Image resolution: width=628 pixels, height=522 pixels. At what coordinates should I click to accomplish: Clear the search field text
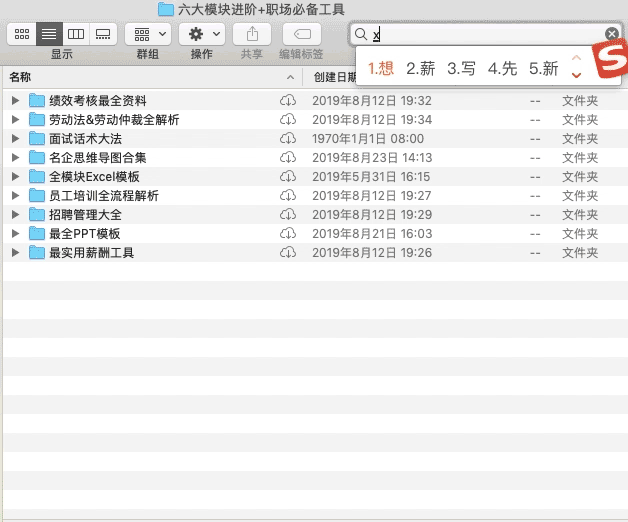pyautogui.click(x=612, y=34)
